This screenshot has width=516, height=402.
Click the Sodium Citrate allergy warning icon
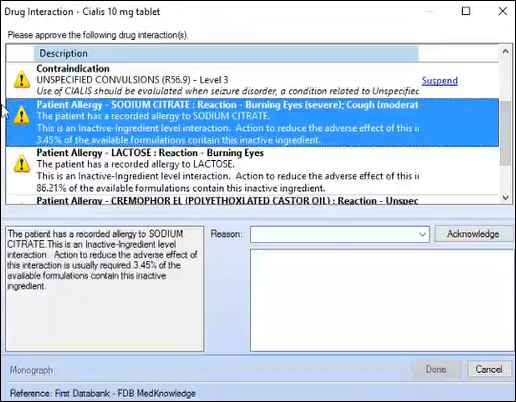pyautogui.click(x=22, y=115)
